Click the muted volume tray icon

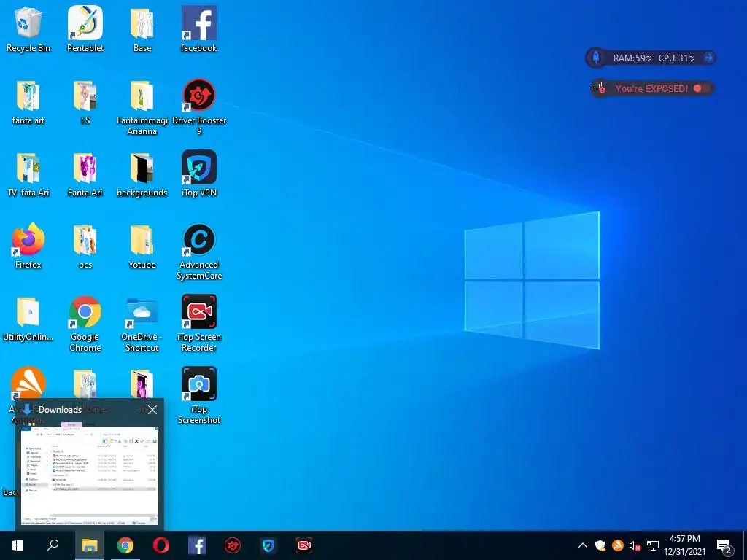[635, 545]
